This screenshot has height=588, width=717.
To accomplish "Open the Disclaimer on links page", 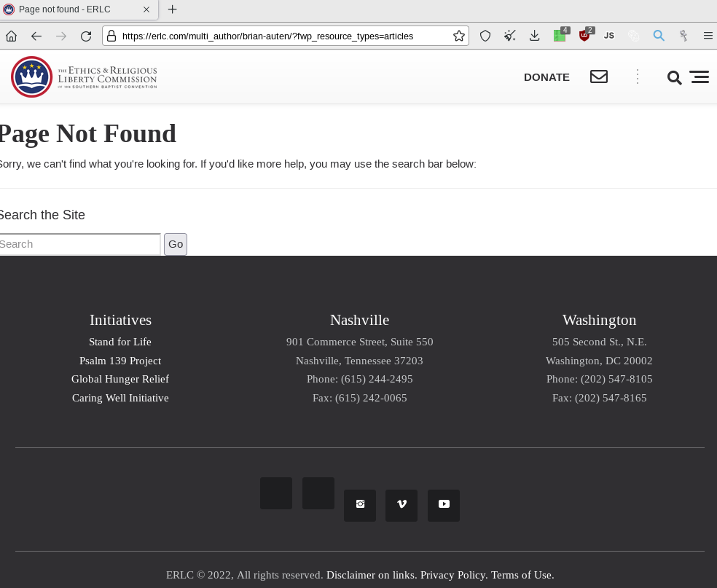I will 372,575.
